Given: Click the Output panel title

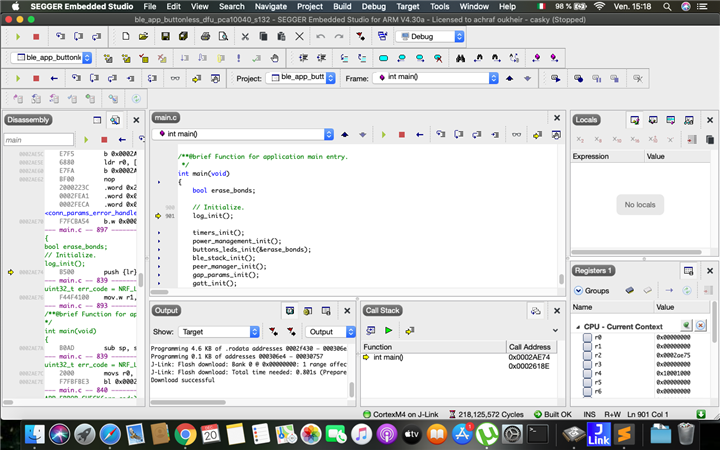Looking at the screenshot, I should (166, 310).
